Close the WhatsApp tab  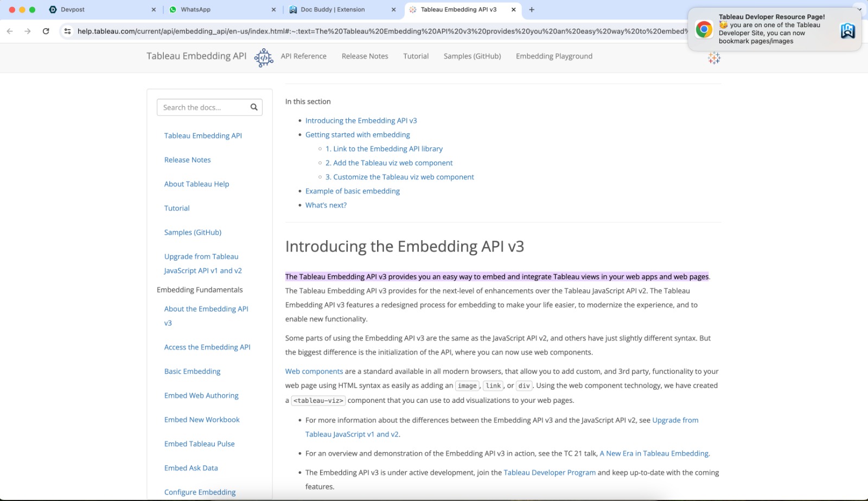tap(273, 10)
